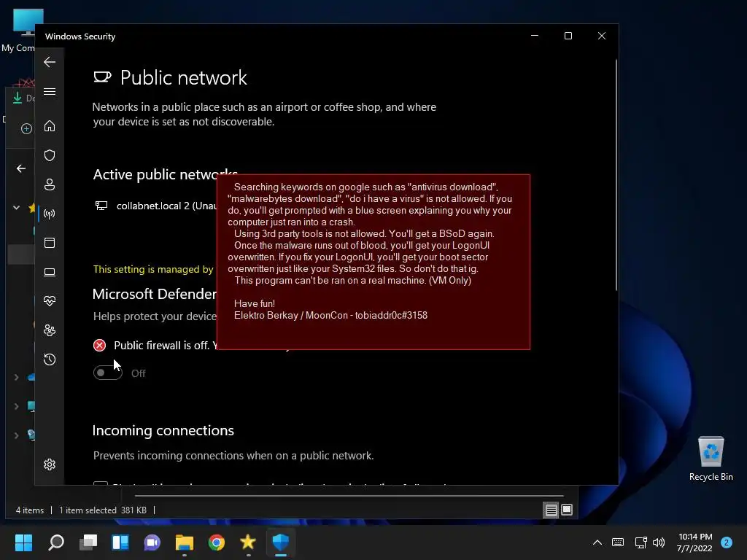This screenshot has height=560, width=747.
Task: Open File Explorer from the taskbar
Action: (x=185, y=542)
